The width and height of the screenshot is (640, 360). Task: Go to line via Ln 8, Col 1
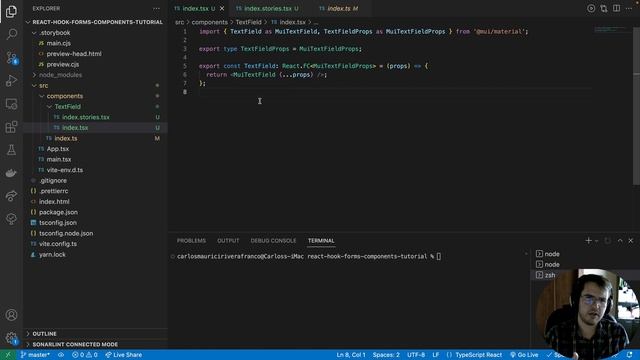coord(351,355)
